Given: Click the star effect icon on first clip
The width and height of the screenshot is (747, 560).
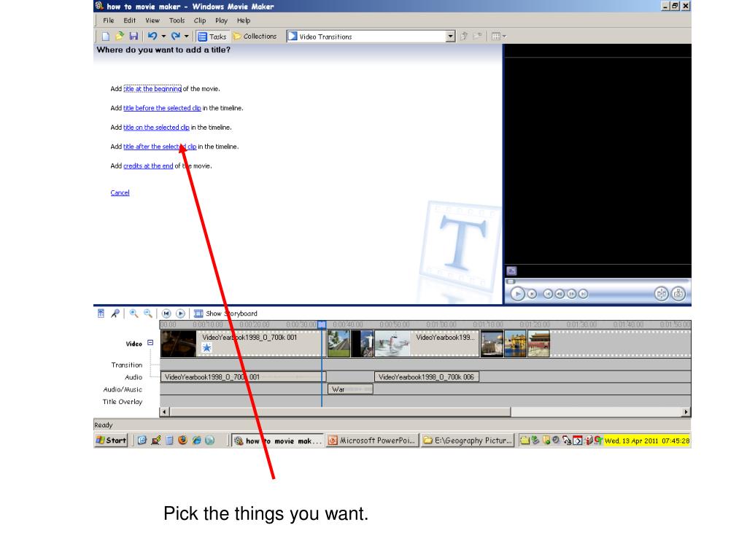Looking at the screenshot, I should pos(206,348).
